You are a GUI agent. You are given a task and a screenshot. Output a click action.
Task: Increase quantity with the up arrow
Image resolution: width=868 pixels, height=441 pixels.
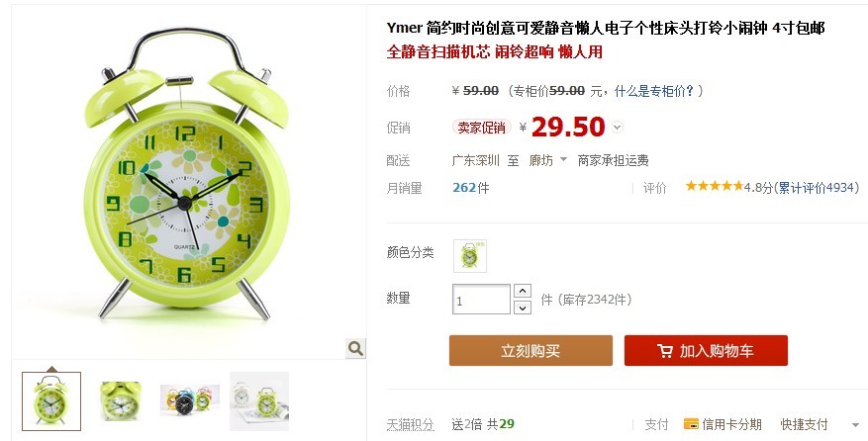click(x=522, y=291)
